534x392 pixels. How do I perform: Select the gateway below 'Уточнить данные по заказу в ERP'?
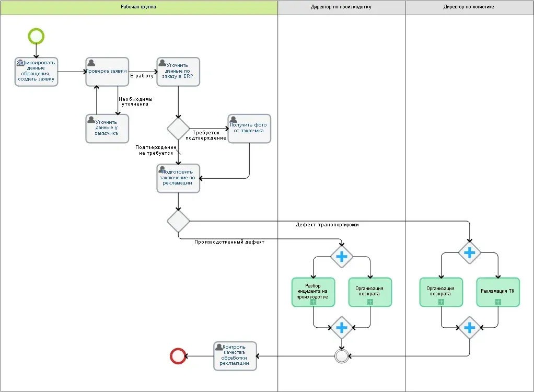pyautogui.click(x=178, y=129)
